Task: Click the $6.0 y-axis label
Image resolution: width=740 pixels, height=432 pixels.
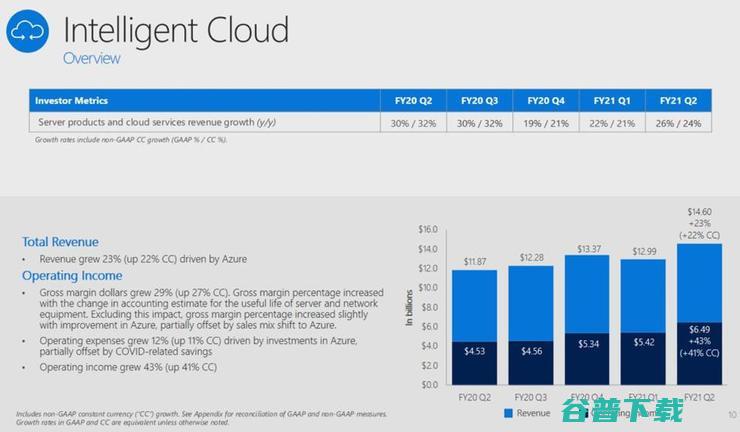Action: click(x=429, y=327)
